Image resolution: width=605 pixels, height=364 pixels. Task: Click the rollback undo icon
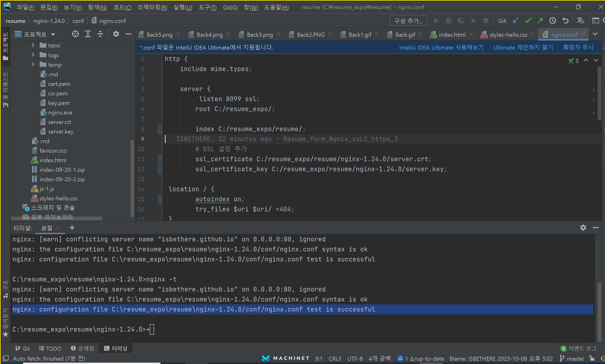565,21
